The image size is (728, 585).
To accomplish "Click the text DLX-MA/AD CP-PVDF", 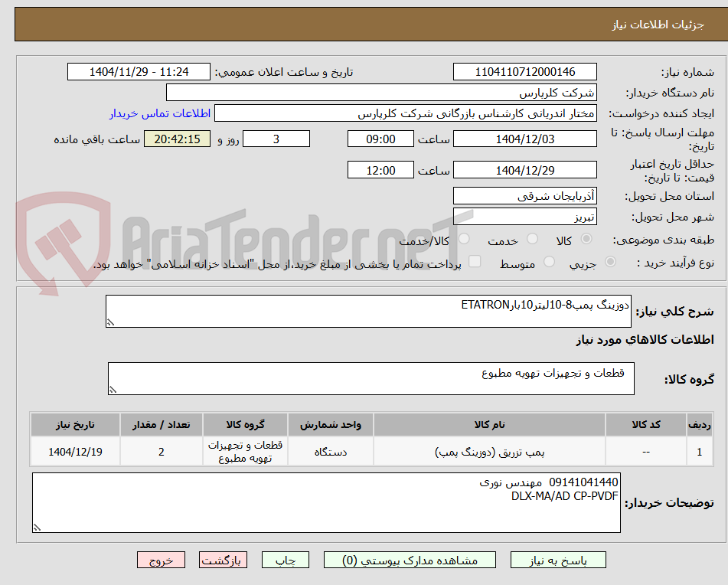I will (565, 496).
